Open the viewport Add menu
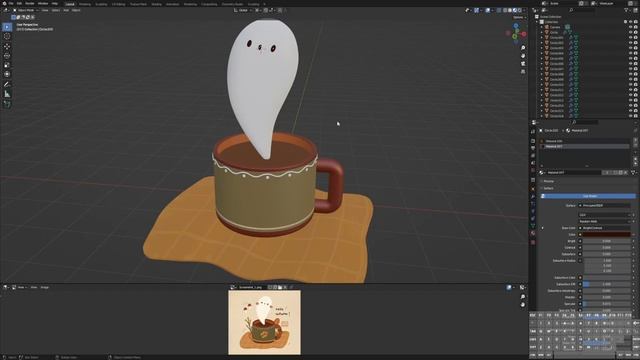Screen dimensions: 640x360 click(x=66, y=10)
